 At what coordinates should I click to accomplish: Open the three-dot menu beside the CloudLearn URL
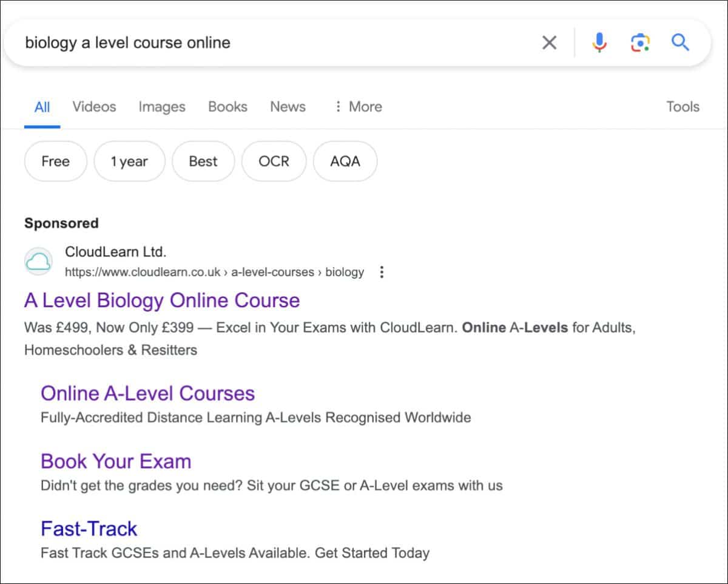(x=382, y=272)
